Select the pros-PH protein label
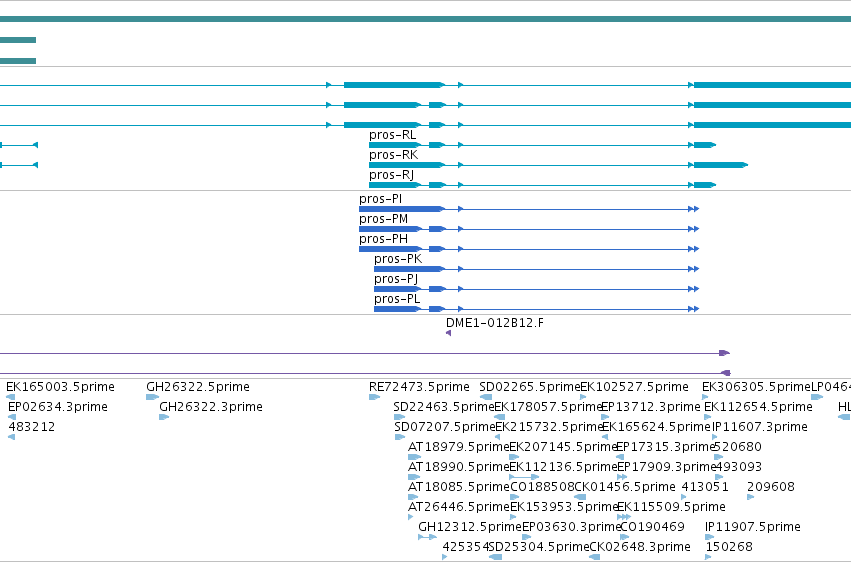 coord(383,239)
